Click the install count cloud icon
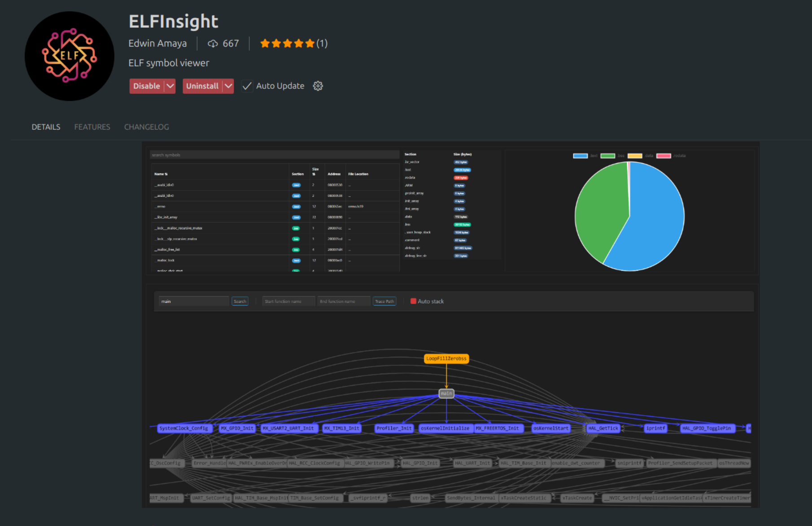 [x=213, y=43]
